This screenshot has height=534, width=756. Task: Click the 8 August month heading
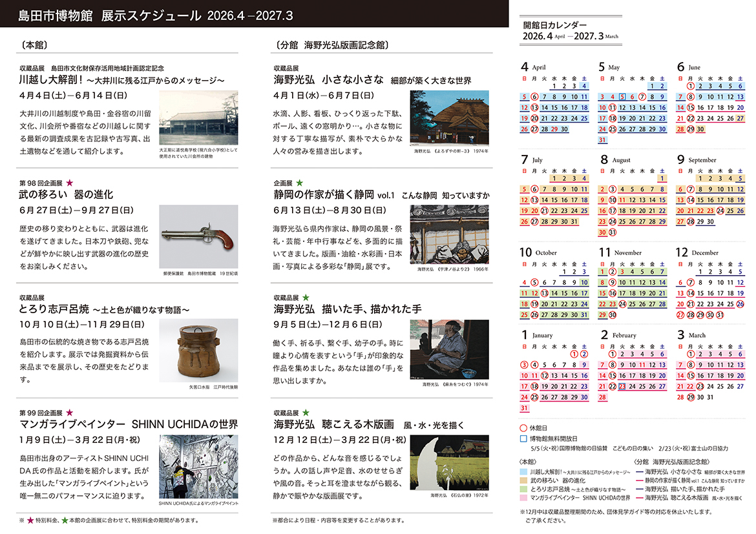click(615, 159)
